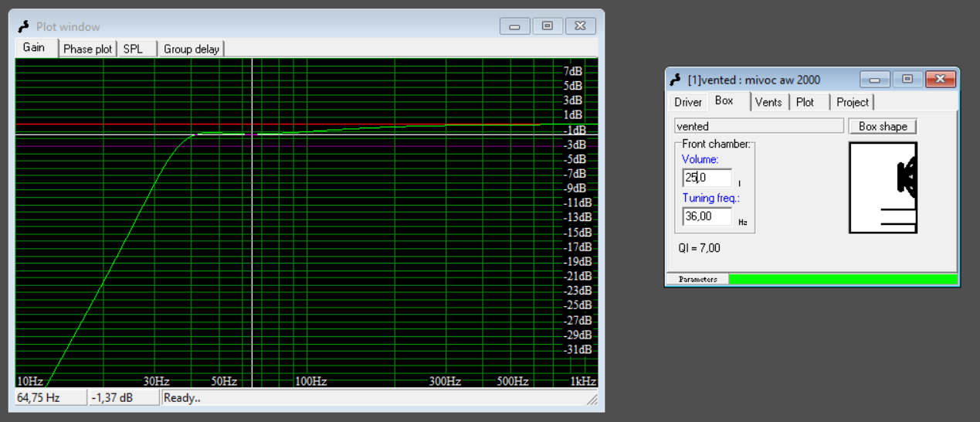Close the vented mivoc aw 2000 window
This screenshot has width=980, height=422.
[x=940, y=80]
